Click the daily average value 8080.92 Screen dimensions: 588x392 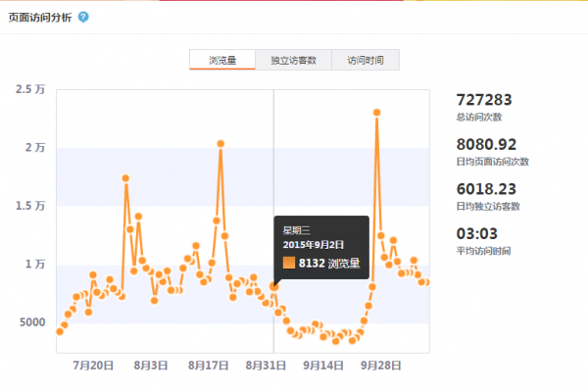pos(486,144)
